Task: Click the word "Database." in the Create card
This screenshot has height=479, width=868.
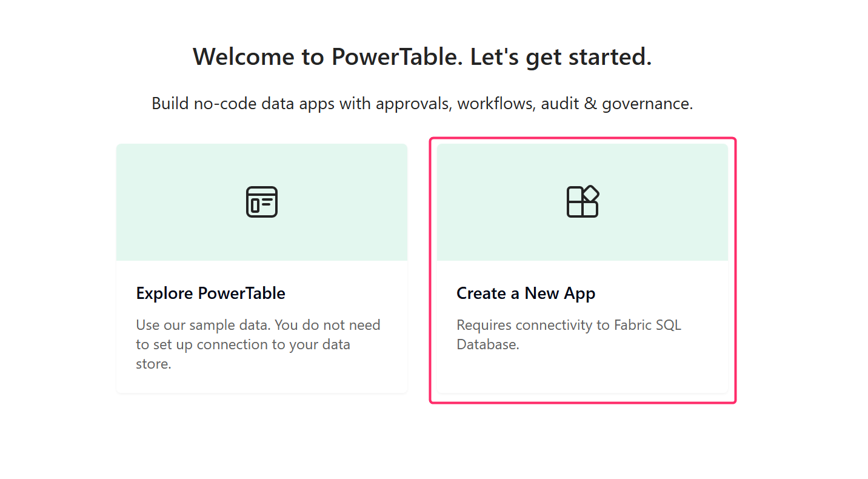Action: [487, 345]
